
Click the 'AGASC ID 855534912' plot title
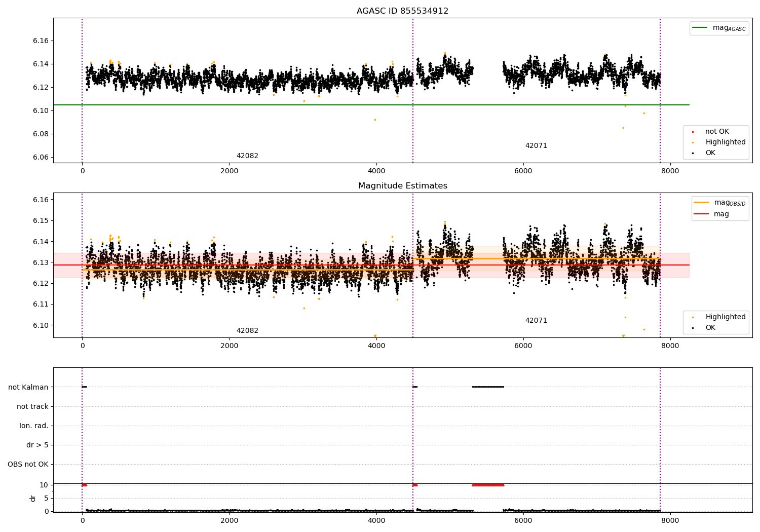402,11
